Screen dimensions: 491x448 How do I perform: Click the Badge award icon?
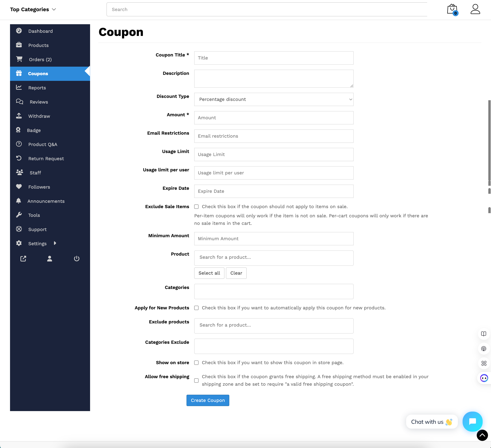point(18,130)
